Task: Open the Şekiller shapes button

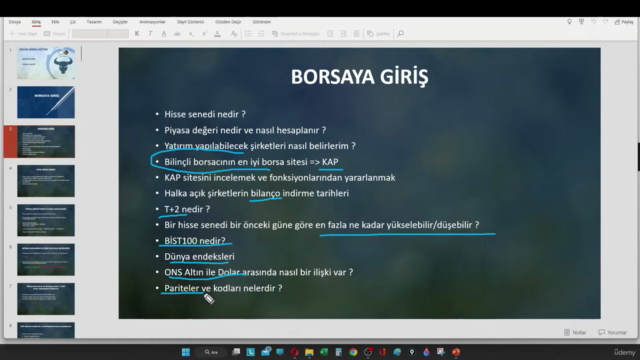Action: tap(378, 33)
